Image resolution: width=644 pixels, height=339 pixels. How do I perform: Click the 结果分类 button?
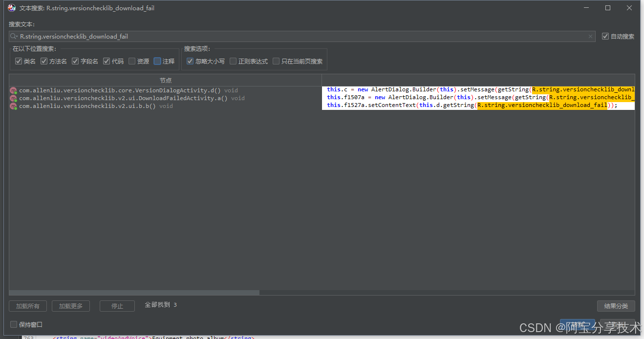click(616, 306)
